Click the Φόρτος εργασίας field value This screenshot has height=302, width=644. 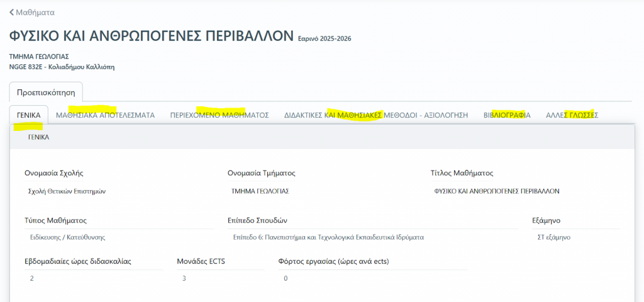click(286, 278)
